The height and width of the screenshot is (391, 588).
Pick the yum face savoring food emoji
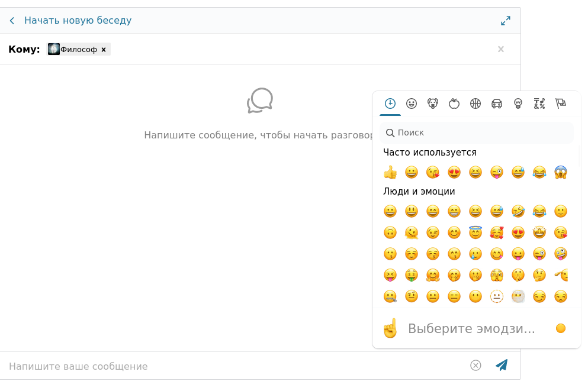pyautogui.click(x=497, y=254)
